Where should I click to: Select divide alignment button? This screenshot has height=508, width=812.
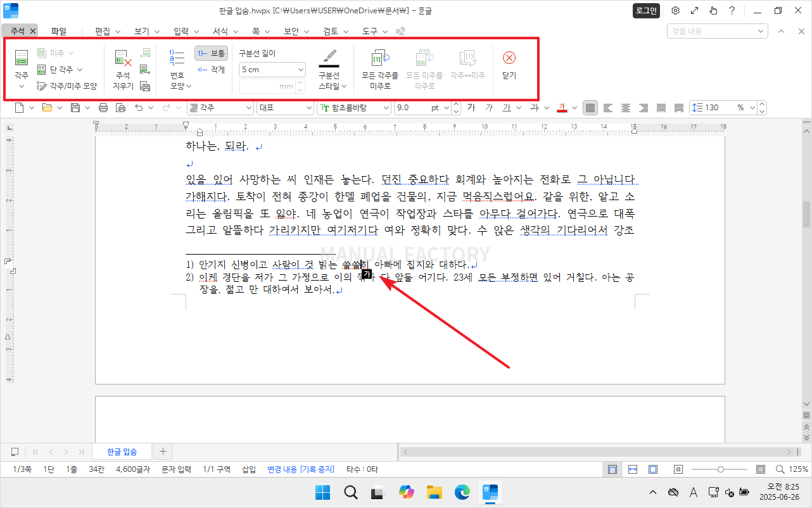point(679,108)
